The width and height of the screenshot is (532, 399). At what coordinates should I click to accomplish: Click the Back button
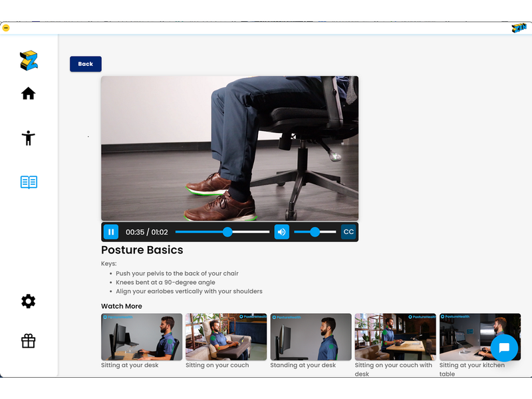86,64
